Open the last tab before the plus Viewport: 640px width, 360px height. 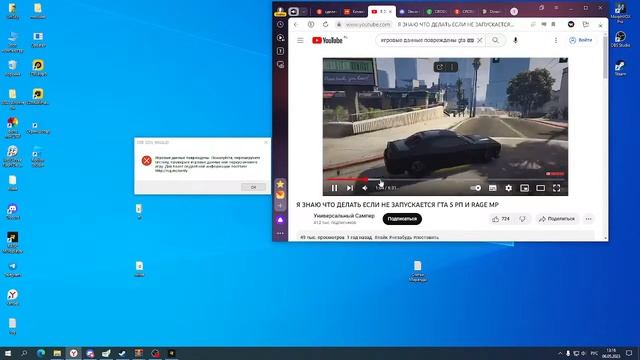click(492, 12)
